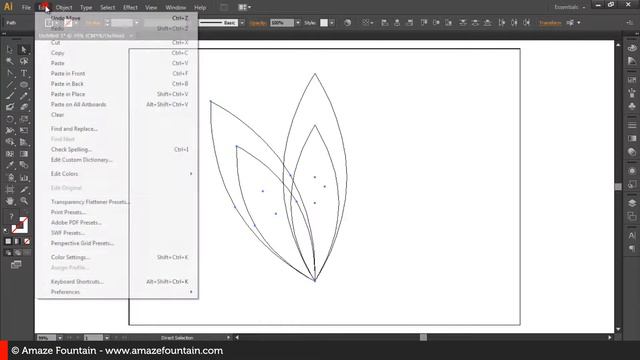Select the Artboard tool

point(9,189)
